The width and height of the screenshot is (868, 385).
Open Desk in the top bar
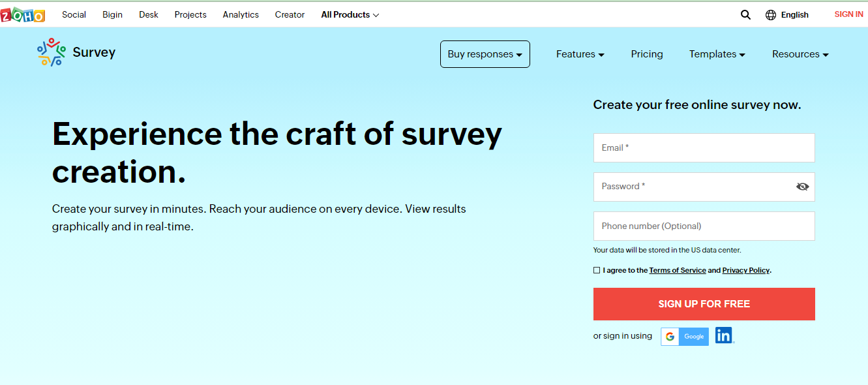click(149, 14)
